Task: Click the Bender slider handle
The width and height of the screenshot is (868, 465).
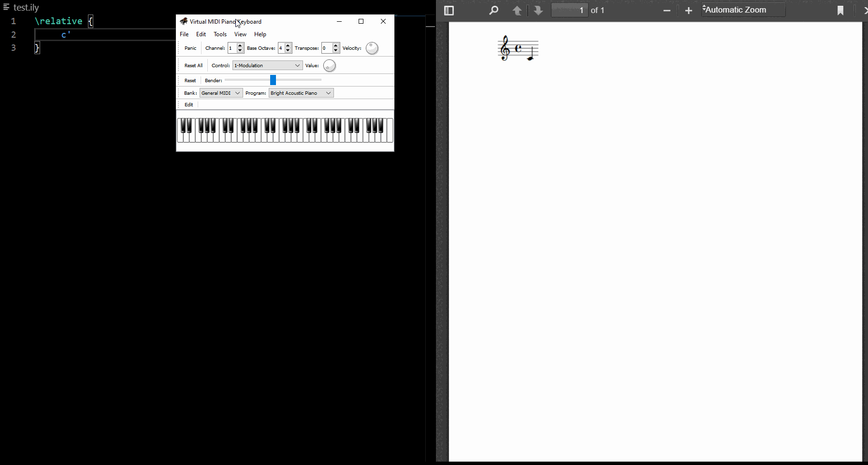Action: [273, 80]
